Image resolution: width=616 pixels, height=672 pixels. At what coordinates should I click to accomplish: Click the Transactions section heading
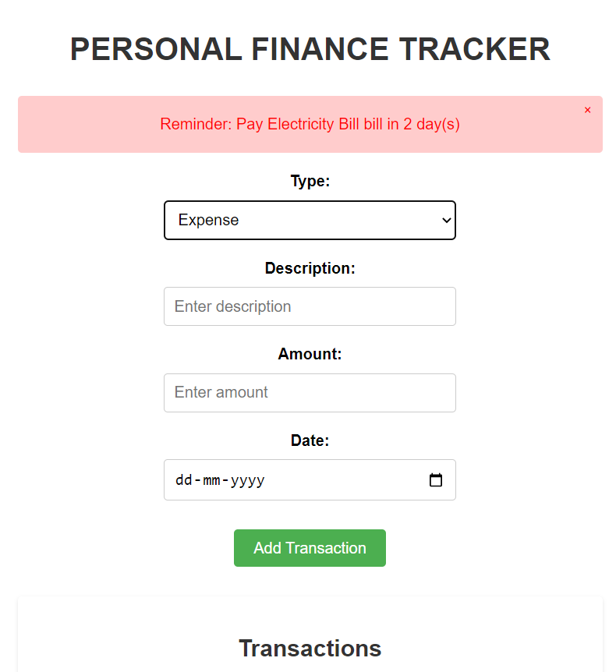pyautogui.click(x=310, y=648)
